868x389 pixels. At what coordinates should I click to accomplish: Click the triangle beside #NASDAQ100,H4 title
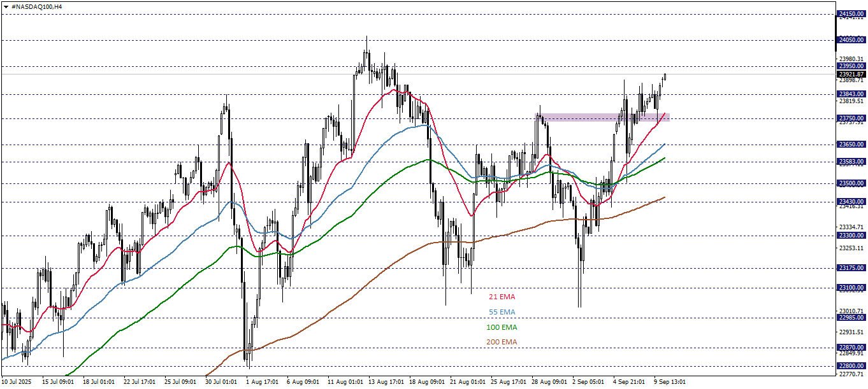tap(6, 6)
